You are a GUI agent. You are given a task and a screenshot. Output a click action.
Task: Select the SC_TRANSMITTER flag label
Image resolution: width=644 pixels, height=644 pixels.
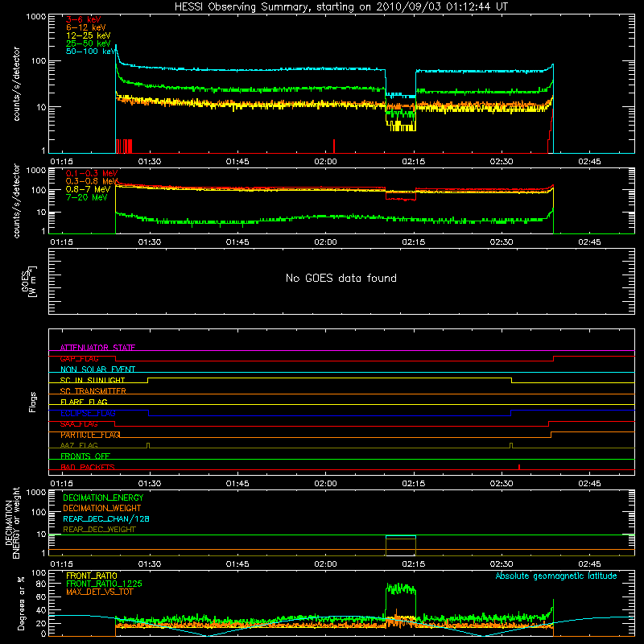tap(93, 390)
